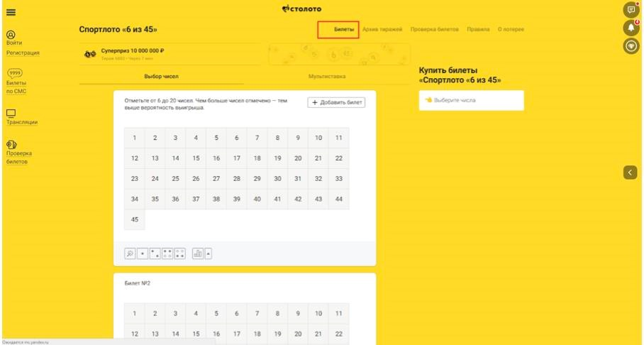Open the Билеты tab
Screen dimensions: 644x345
[344, 30]
